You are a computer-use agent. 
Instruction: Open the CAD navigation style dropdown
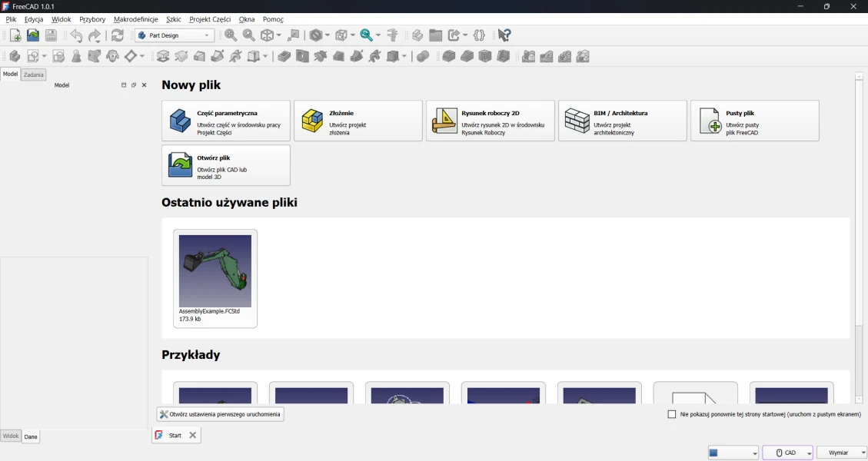coord(787,453)
